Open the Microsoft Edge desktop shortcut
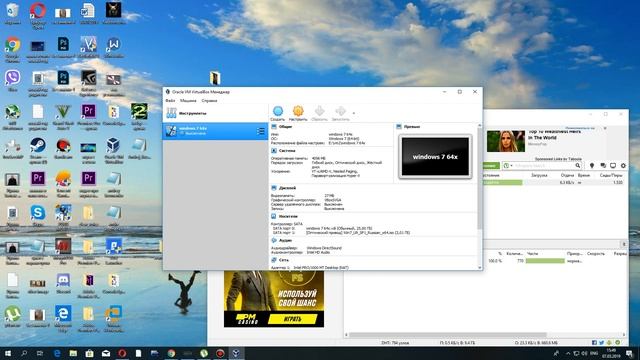This screenshot has height=360, width=640. coord(63,313)
